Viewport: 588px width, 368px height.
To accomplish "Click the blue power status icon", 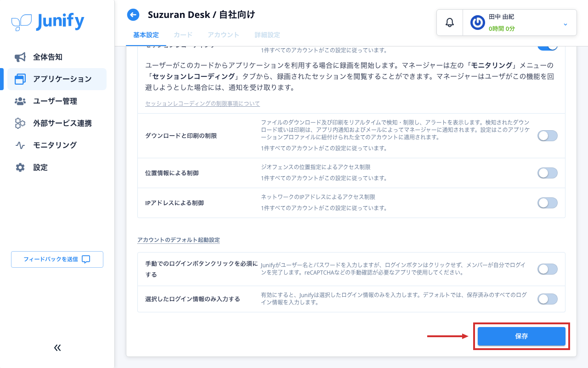I will 478,23.
